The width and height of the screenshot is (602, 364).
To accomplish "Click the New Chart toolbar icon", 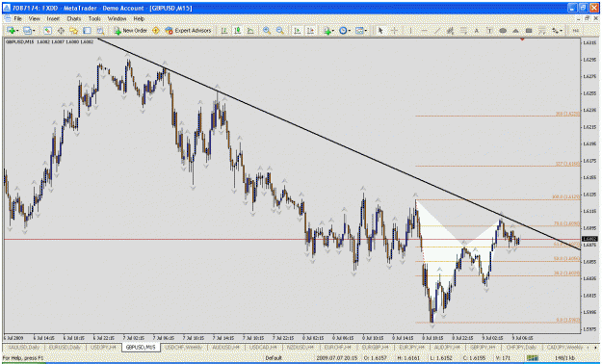I will [11, 31].
